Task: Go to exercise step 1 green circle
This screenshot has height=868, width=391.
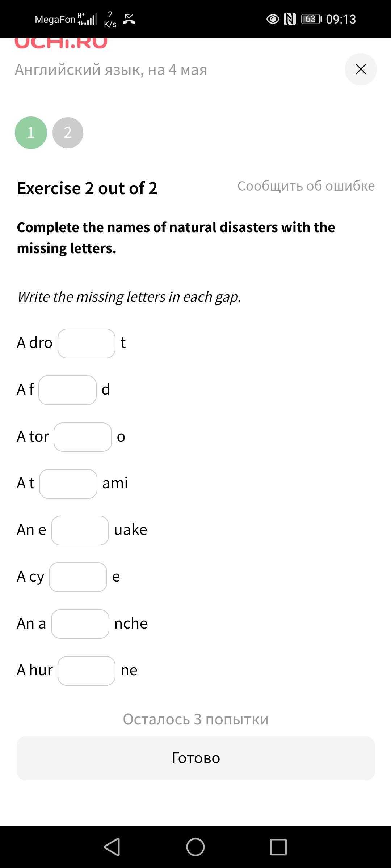Action: (x=31, y=133)
